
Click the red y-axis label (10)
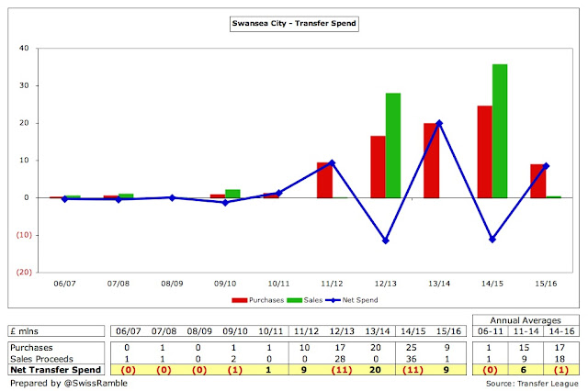tap(24, 235)
